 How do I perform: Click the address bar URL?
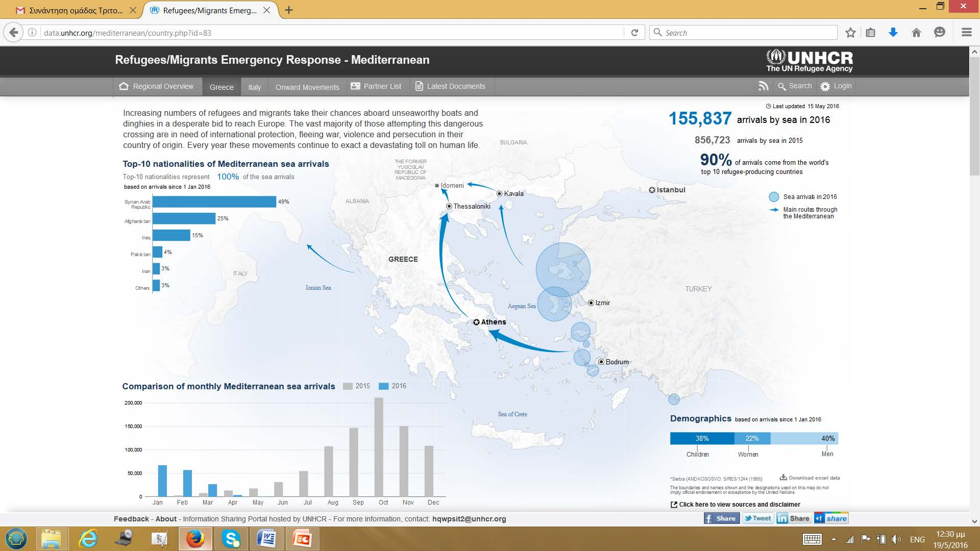[127, 33]
